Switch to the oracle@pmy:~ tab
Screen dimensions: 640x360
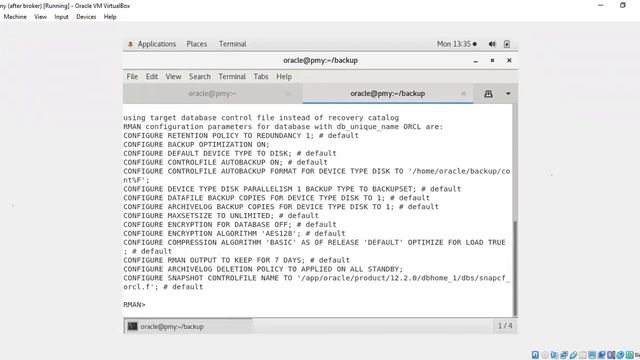(212, 93)
